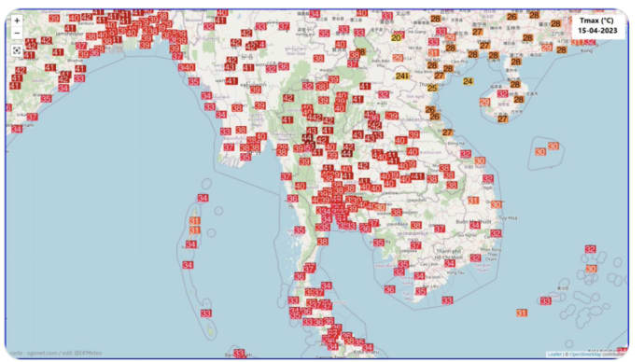This screenshot has width=644, height=362.
Task: Select the yellow 20 temperature marker
Action: tap(396, 38)
